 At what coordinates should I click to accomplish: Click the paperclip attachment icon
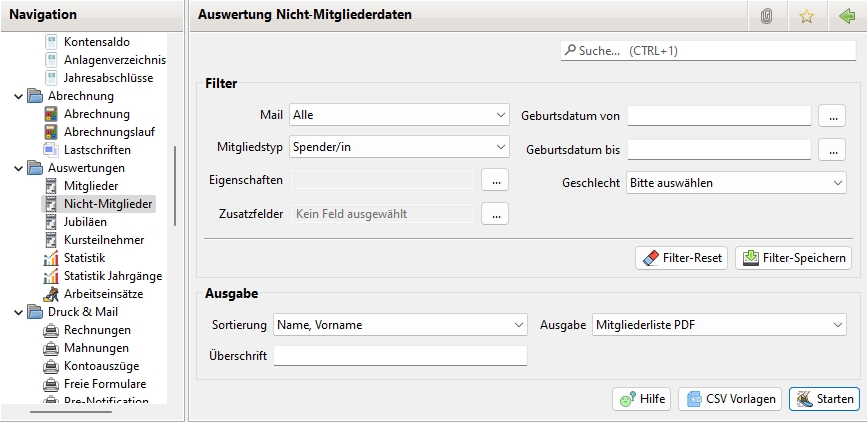[767, 15]
